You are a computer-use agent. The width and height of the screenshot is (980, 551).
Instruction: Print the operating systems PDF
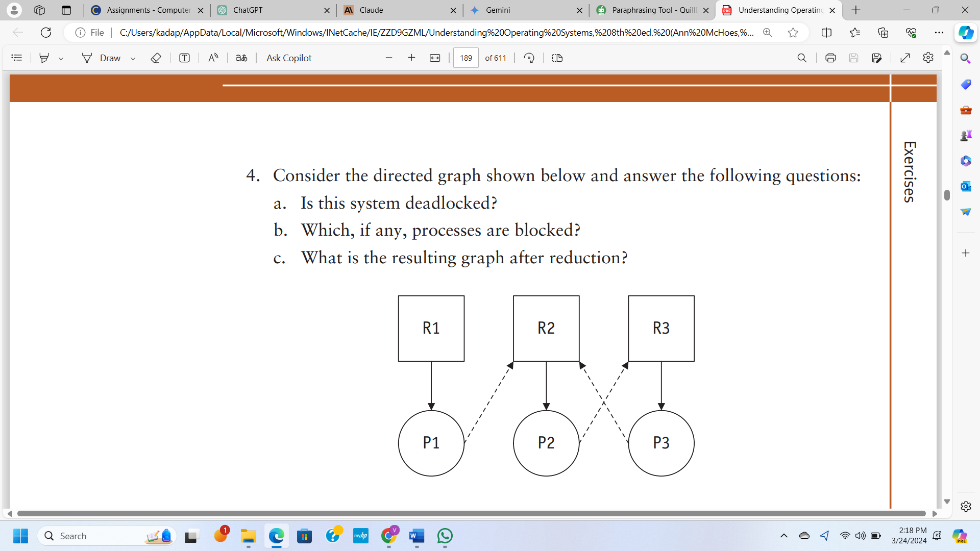pos(830,58)
